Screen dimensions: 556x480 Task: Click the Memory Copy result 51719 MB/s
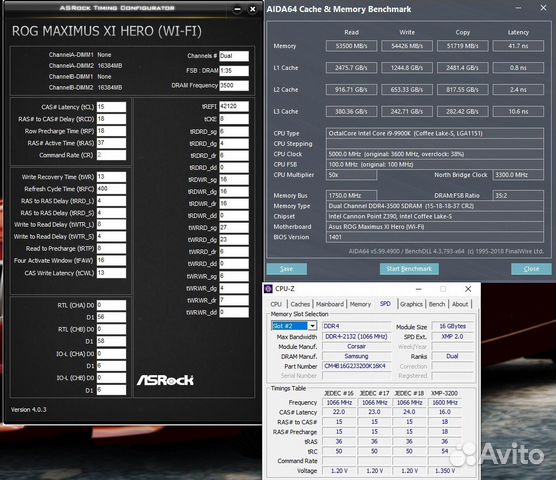click(x=463, y=46)
